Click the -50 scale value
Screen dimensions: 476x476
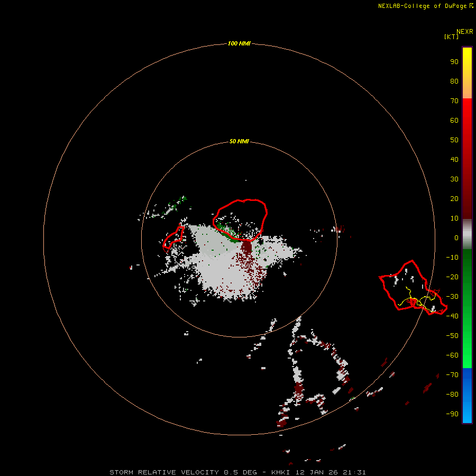point(452,335)
